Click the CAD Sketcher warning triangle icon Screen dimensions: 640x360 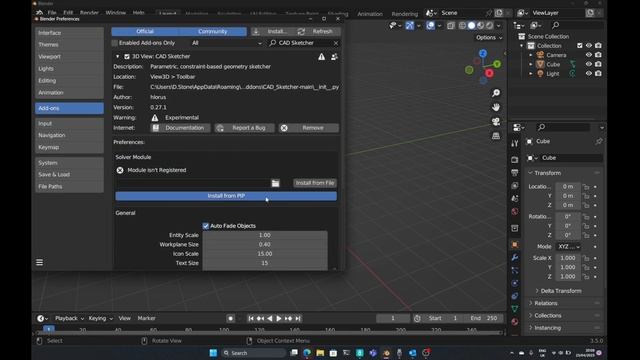(322, 57)
